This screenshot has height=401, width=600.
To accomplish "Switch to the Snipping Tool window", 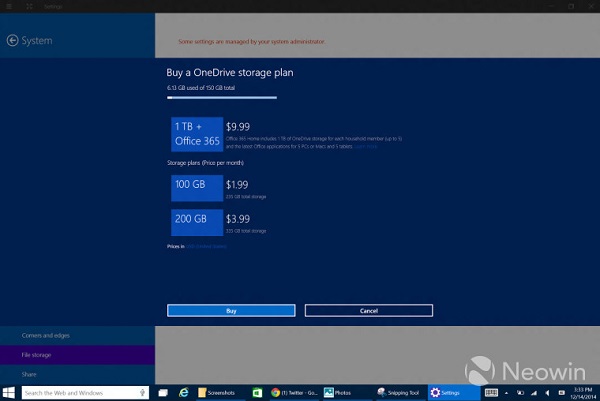I will 398,392.
